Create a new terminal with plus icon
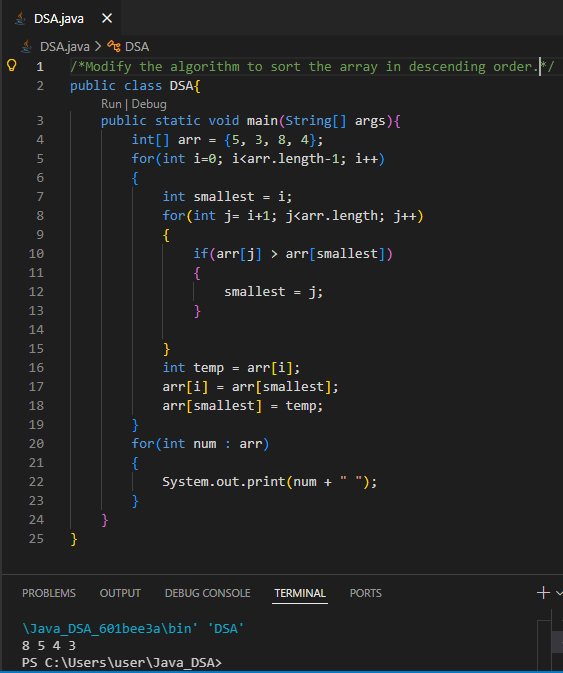 (543, 593)
